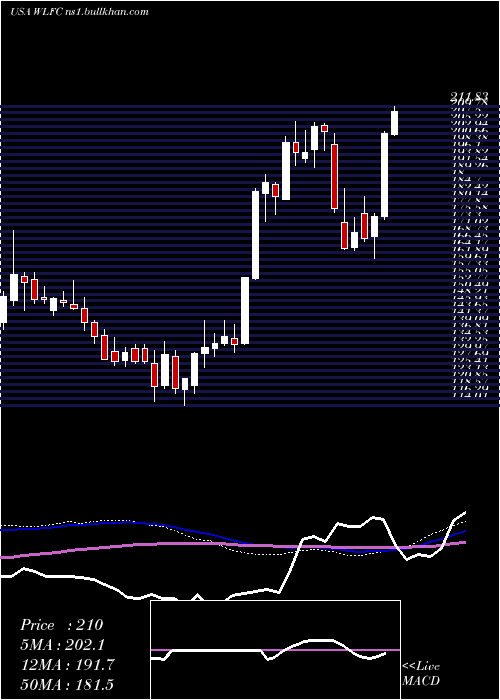Click the latest white candlestick at far right
500x700 pixels.
(395, 121)
